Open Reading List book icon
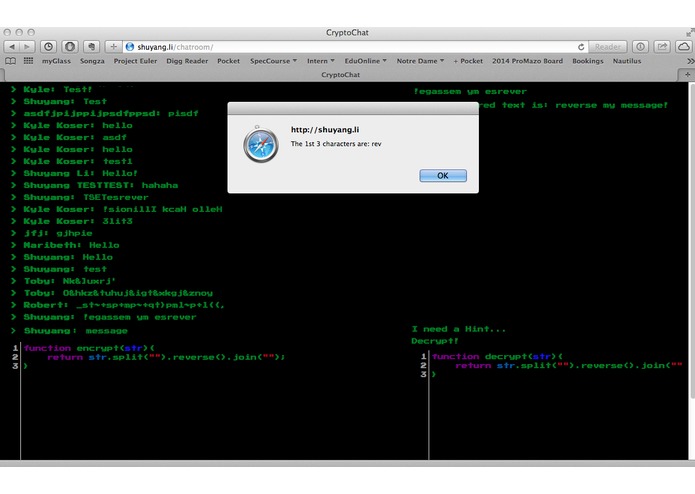Screen dimensions: 695x494 pyautogui.click(x=11, y=61)
